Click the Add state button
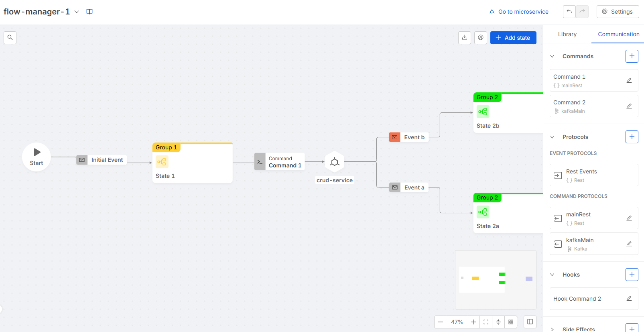Viewport: 644px width, 332px height. [513, 38]
